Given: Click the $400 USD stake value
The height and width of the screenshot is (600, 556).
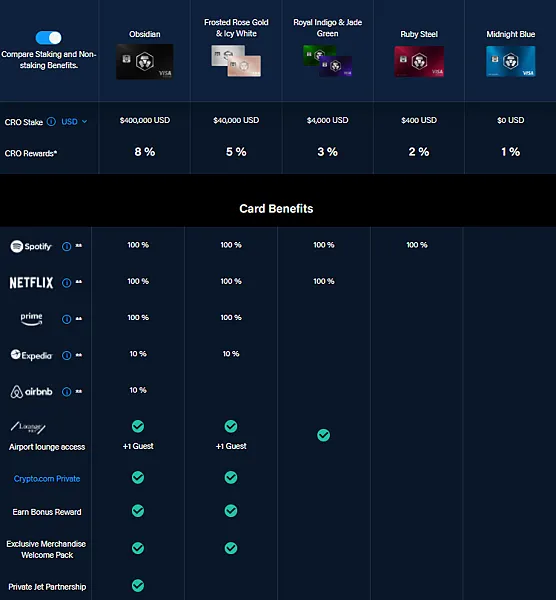Looking at the screenshot, I should click(419, 120).
